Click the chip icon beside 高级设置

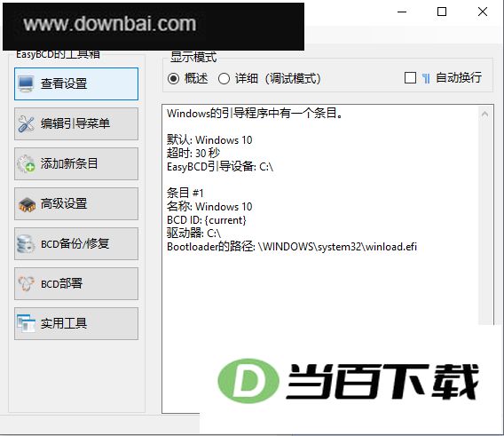27,204
